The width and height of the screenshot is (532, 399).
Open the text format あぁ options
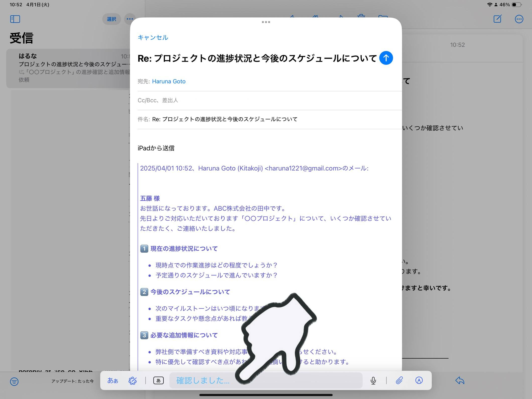(113, 380)
